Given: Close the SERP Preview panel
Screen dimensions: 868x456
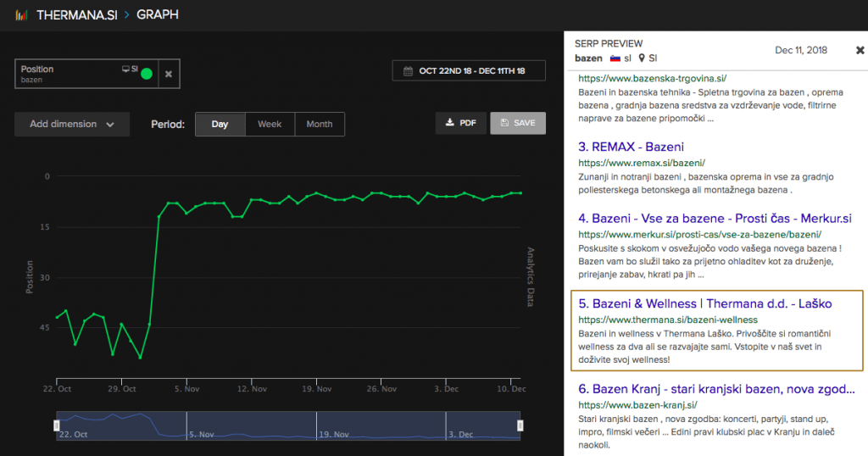Looking at the screenshot, I should coord(860,50).
